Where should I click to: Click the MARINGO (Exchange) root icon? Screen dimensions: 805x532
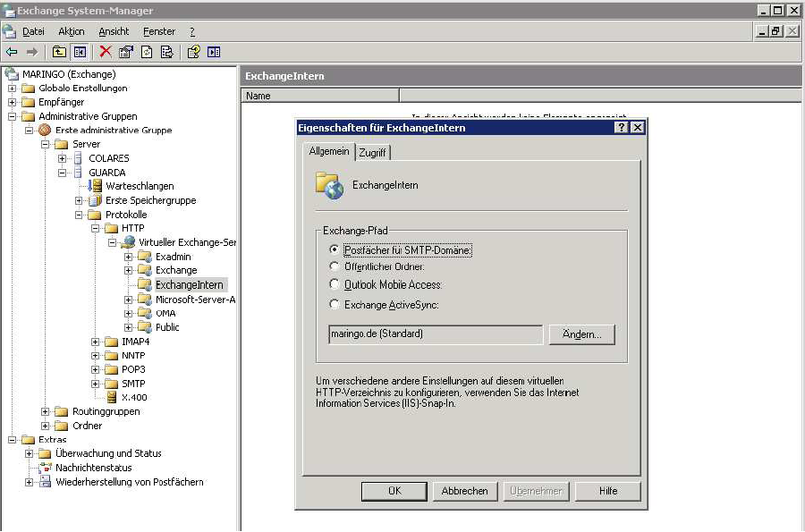[x=12, y=74]
